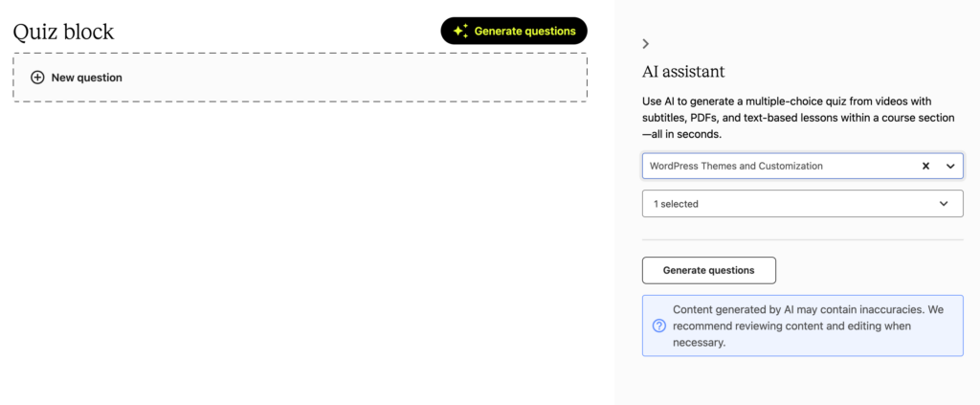980x405 pixels.
Task: Open the 1 selected lessons dropdown
Action: (803, 204)
